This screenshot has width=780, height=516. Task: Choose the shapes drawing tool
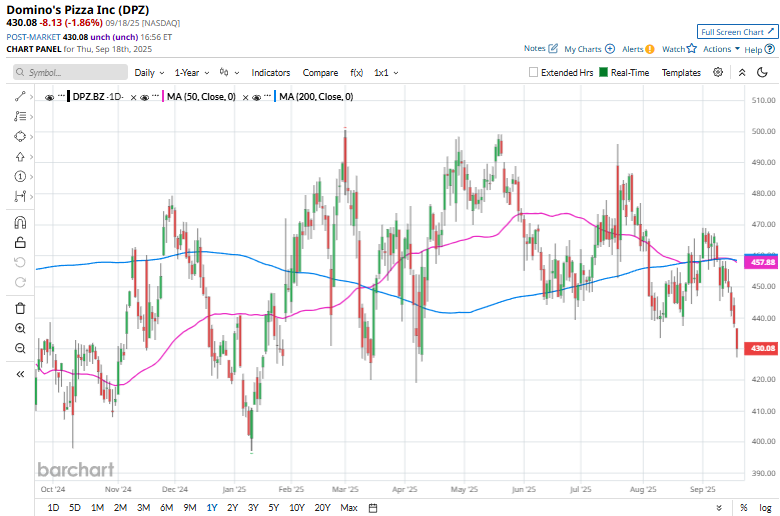coord(20,136)
